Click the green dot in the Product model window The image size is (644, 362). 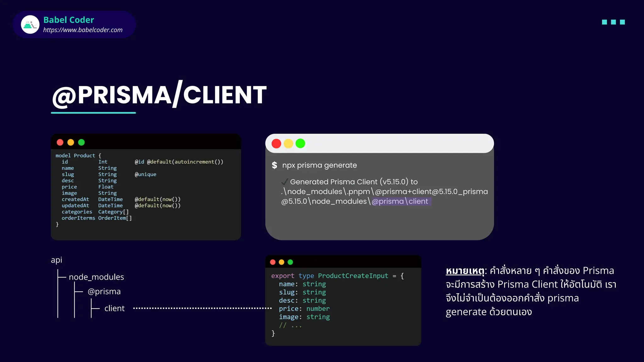[x=81, y=142]
